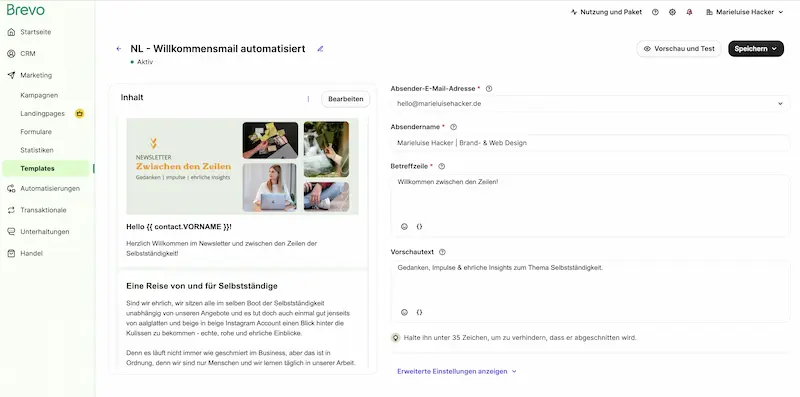
Task: Open settings gear in top bar
Action: [672, 12]
